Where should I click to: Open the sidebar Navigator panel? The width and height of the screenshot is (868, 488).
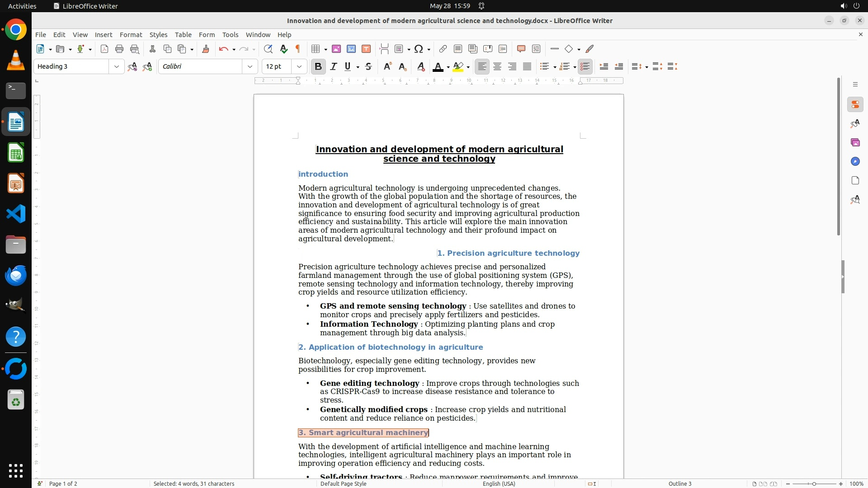(x=855, y=161)
